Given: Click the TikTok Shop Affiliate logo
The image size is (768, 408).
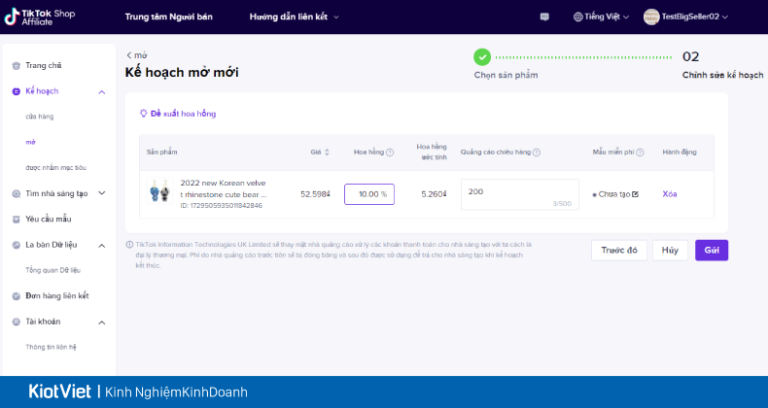Looking at the screenshot, I should (x=39, y=17).
